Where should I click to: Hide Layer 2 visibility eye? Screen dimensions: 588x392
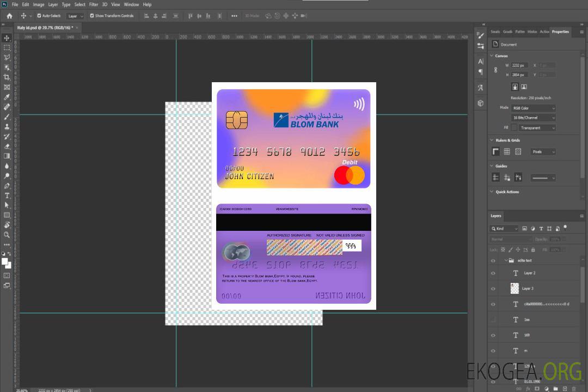[x=493, y=273]
